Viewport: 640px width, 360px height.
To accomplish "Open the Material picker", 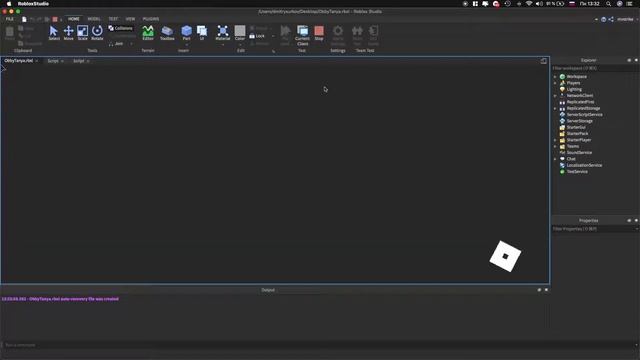I will tap(223, 33).
